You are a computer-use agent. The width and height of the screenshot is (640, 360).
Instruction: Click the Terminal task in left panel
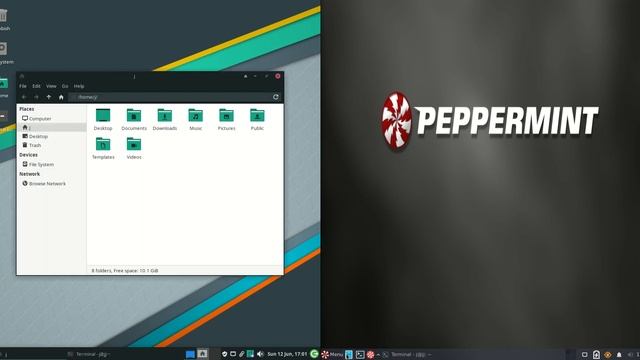(89, 354)
